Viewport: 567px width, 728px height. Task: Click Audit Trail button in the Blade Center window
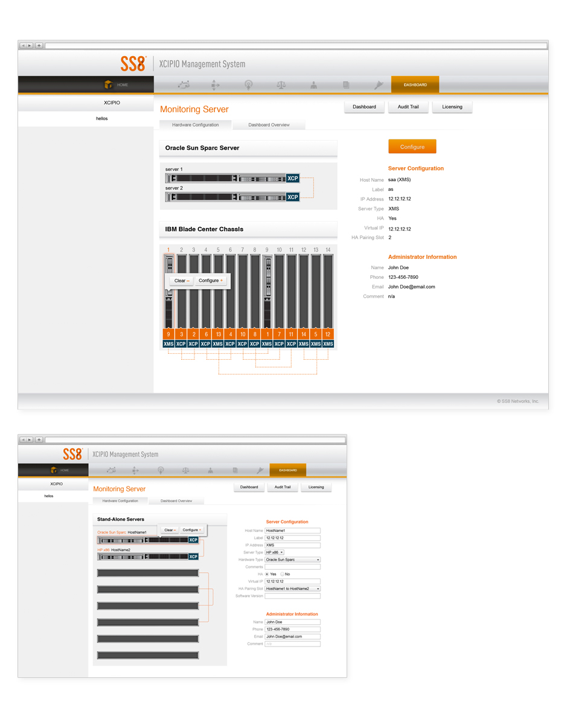point(408,107)
